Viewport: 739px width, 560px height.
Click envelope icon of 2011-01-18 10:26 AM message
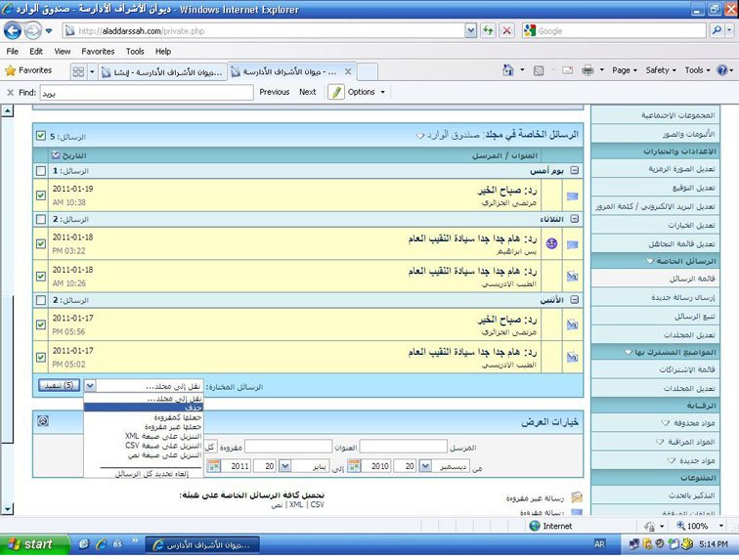click(x=572, y=277)
